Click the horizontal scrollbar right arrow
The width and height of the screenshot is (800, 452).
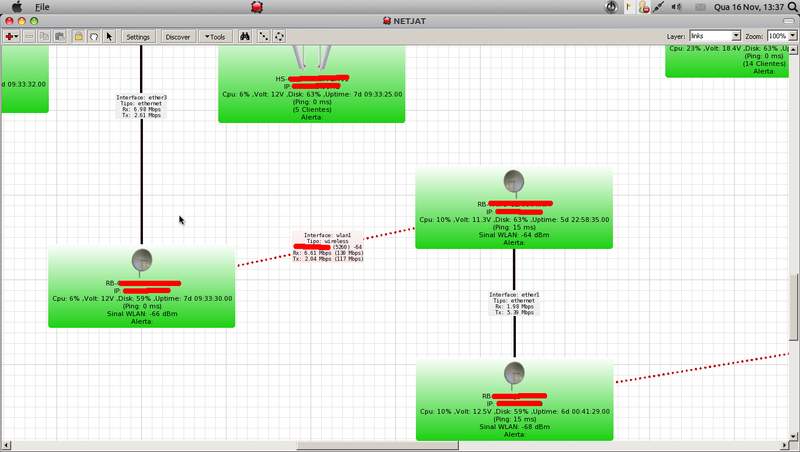[785, 446]
